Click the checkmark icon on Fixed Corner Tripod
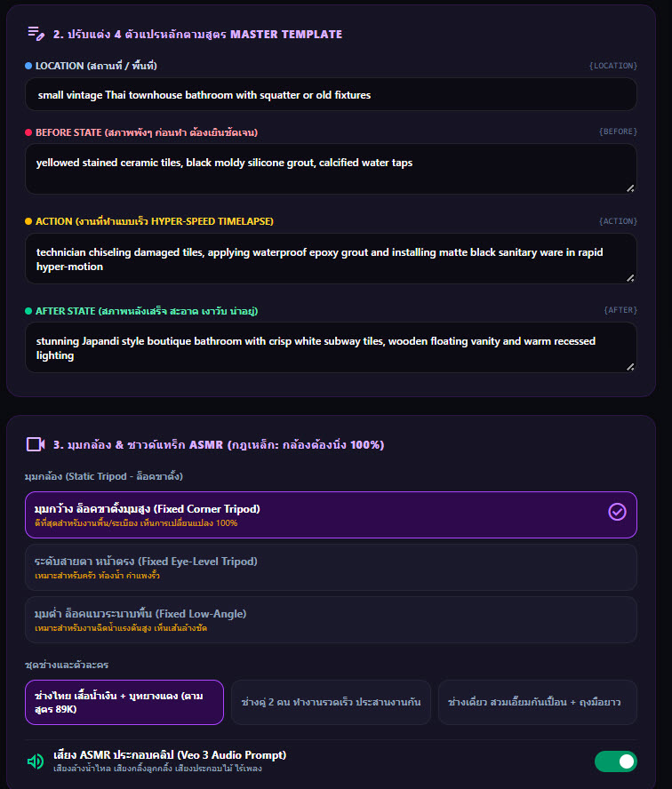 (617, 512)
